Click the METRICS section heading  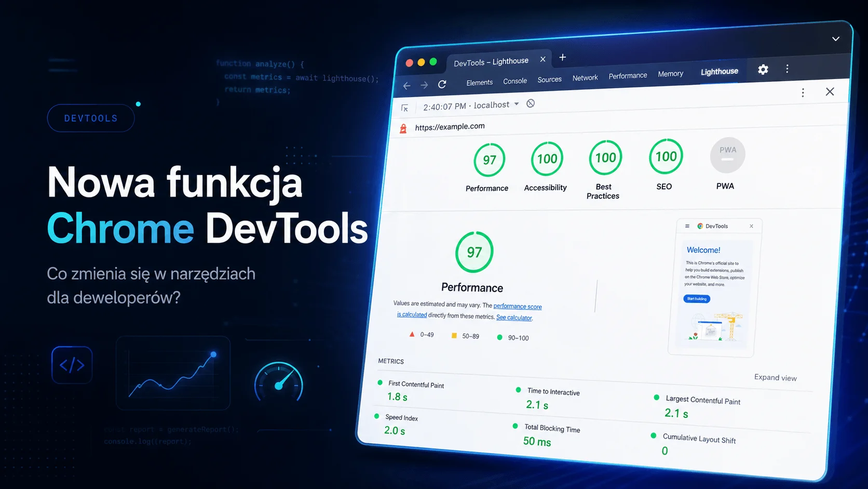391,361
